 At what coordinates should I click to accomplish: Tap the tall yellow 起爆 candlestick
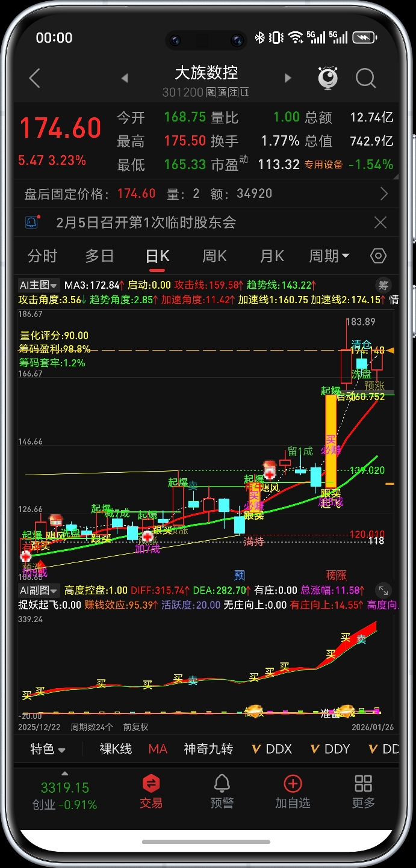click(x=331, y=440)
